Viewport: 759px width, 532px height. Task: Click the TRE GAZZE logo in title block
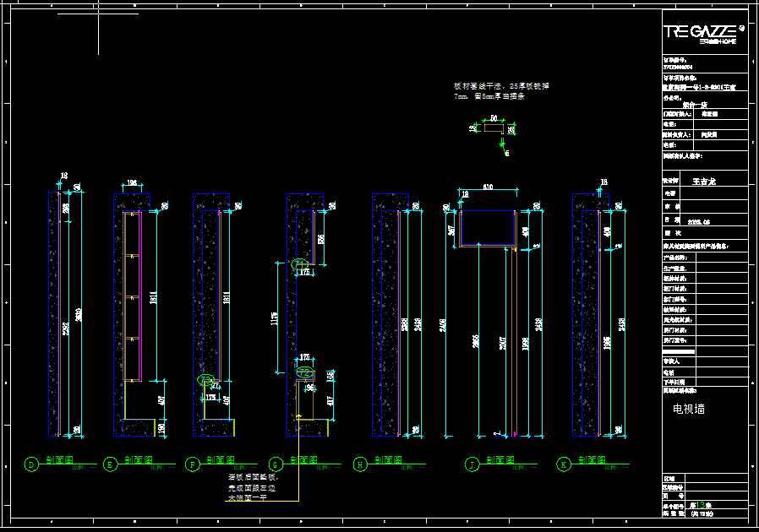(x=704, y=34)
